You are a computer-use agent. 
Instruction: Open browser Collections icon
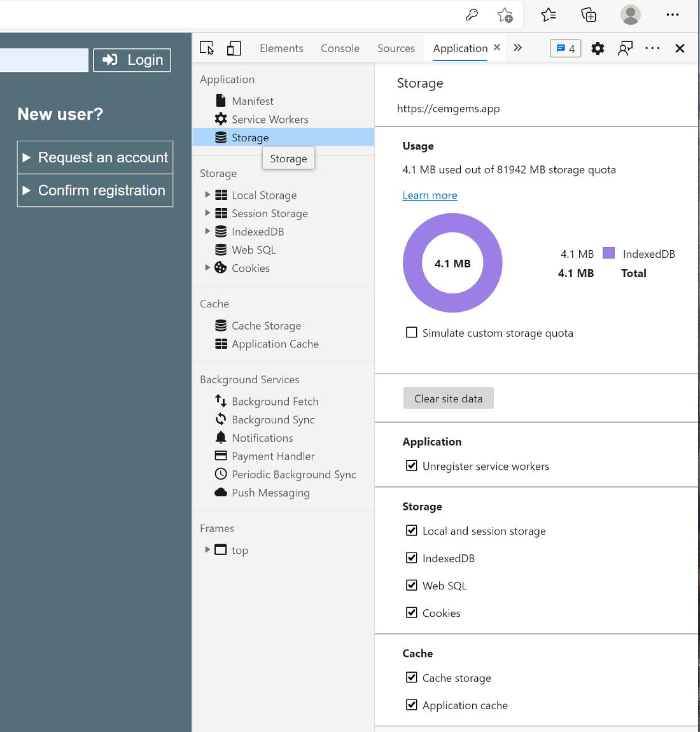(589, 15)
